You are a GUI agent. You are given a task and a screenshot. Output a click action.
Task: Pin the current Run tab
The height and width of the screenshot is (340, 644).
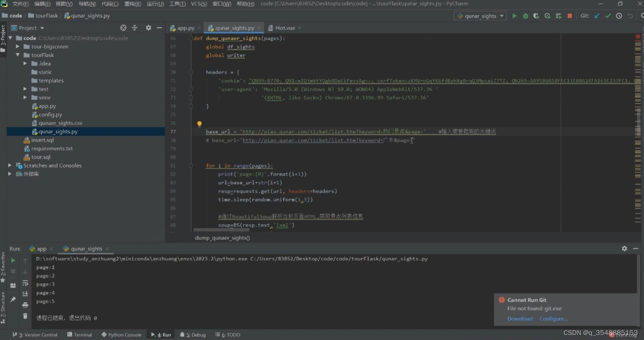click(13, 299)
